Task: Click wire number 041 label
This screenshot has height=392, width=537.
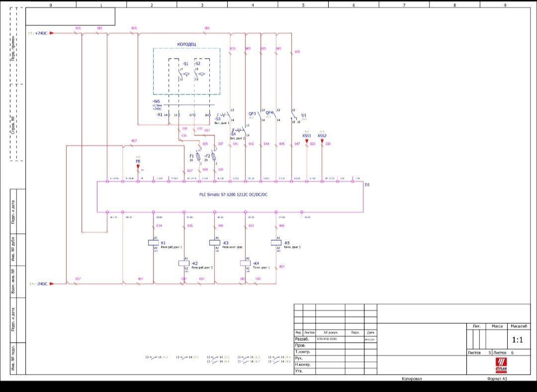Action: 236,144
